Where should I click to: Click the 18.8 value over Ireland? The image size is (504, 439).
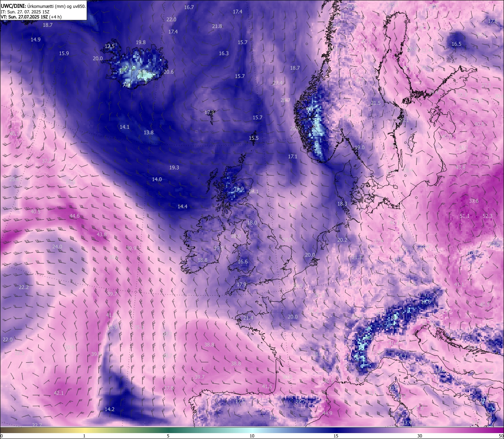point(202,260)
